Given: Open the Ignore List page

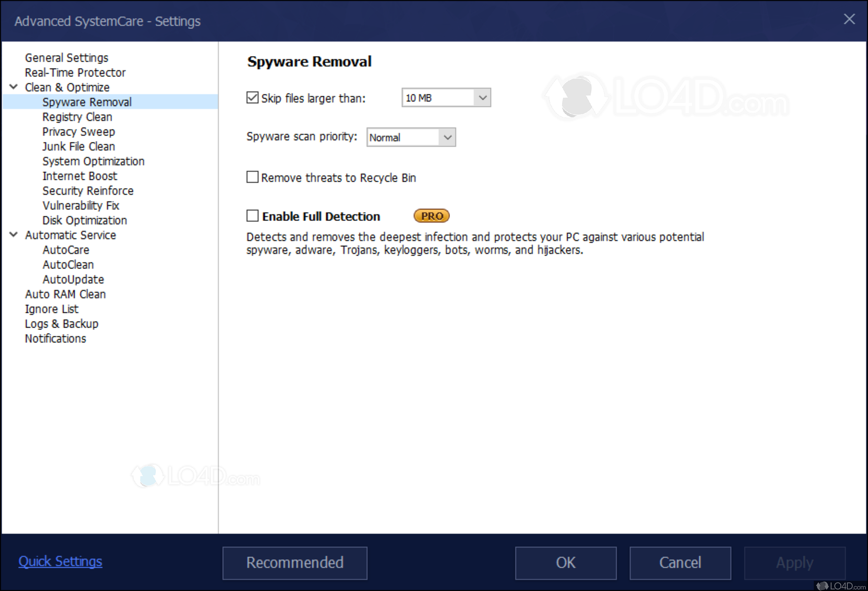Looking at the screenshot, I should [52, 309].
